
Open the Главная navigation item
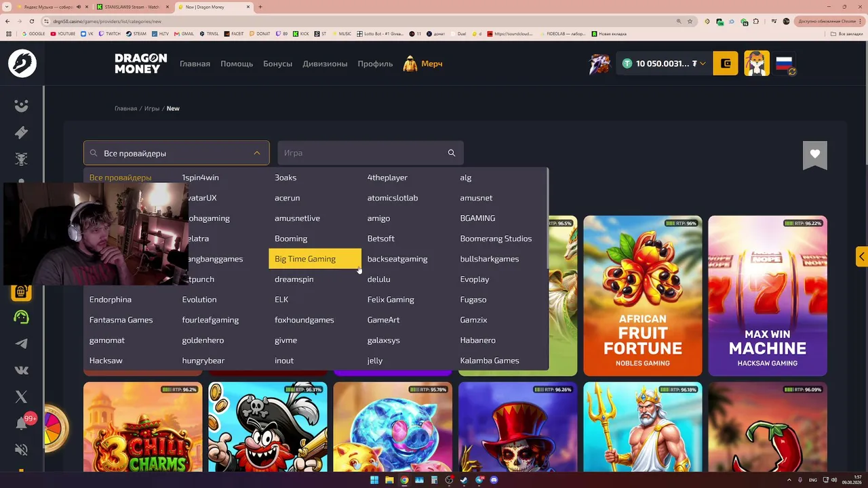pos(195,64)
